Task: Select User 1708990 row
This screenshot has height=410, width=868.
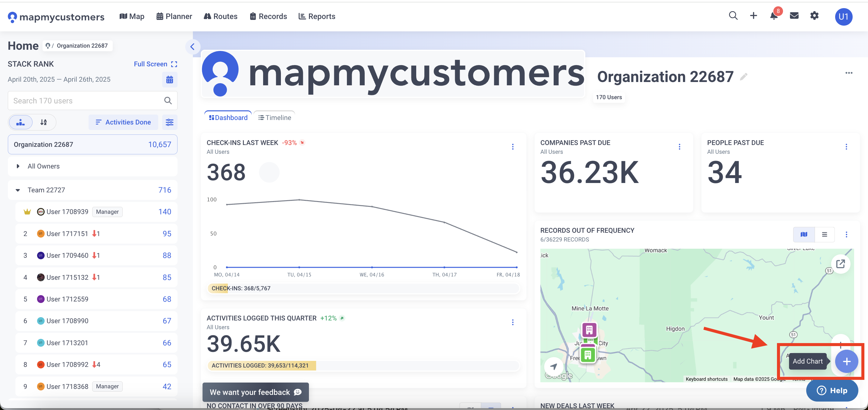Action: 96,321
